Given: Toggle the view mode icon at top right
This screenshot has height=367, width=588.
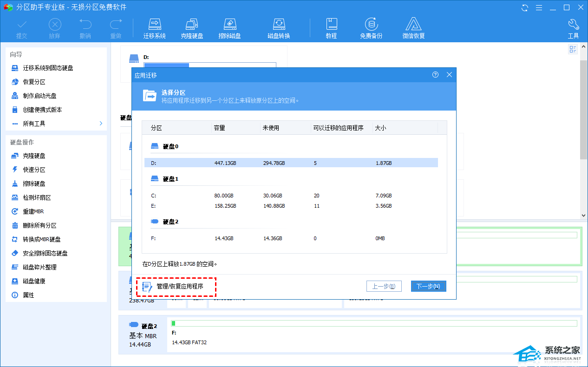Looking at the screenshot, I should [573, 49].
